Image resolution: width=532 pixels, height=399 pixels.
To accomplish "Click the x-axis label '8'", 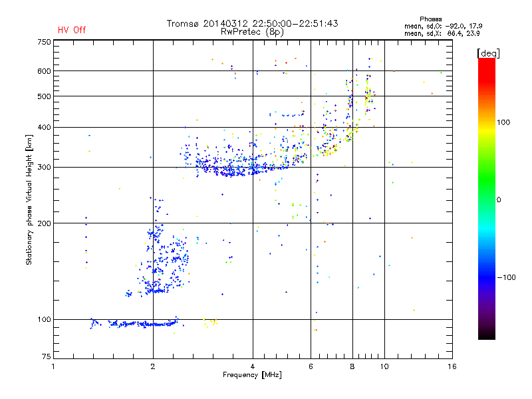I will [352, 366].
